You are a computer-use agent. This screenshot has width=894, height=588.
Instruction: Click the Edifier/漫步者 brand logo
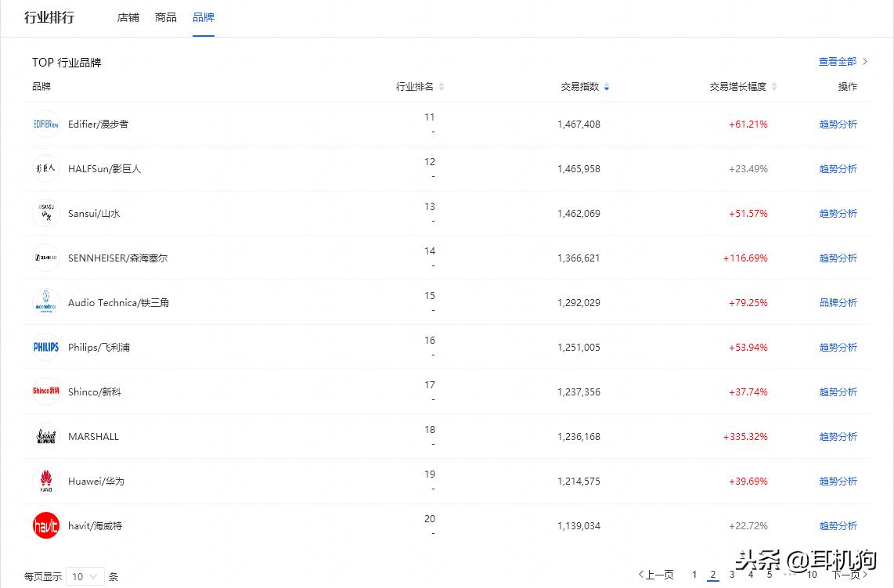(46, 124)
